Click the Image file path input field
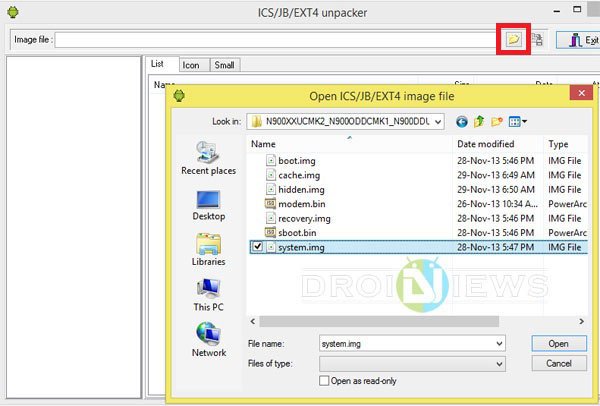Screen dimensions: 600x406 [275, 40]
